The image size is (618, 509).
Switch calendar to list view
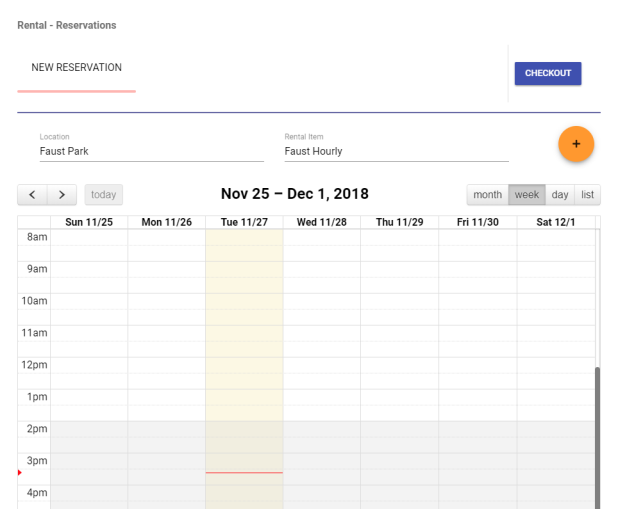[x=588, y=194]
